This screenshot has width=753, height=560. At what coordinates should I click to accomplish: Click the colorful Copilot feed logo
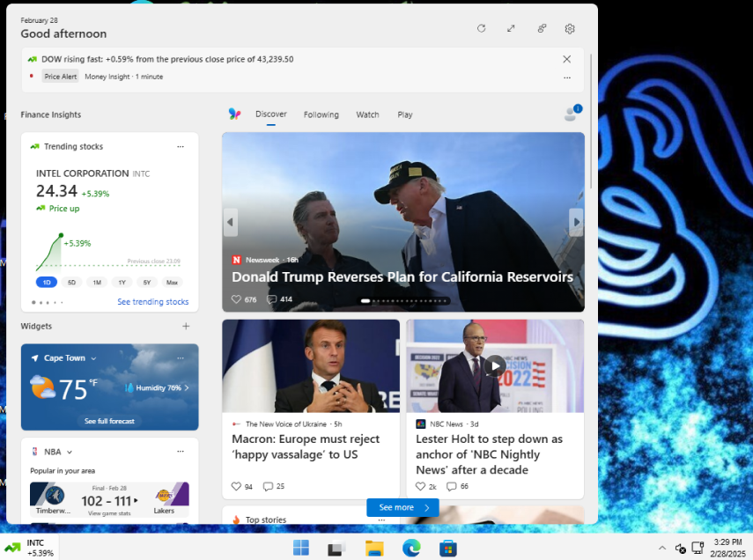pos(234,114)
